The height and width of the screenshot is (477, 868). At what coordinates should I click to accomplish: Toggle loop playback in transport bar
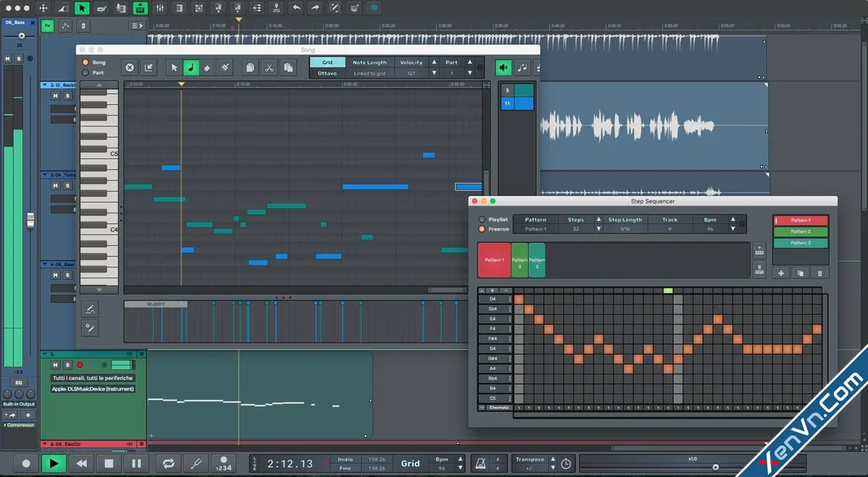pyautogui.click(x=169, y=463)
